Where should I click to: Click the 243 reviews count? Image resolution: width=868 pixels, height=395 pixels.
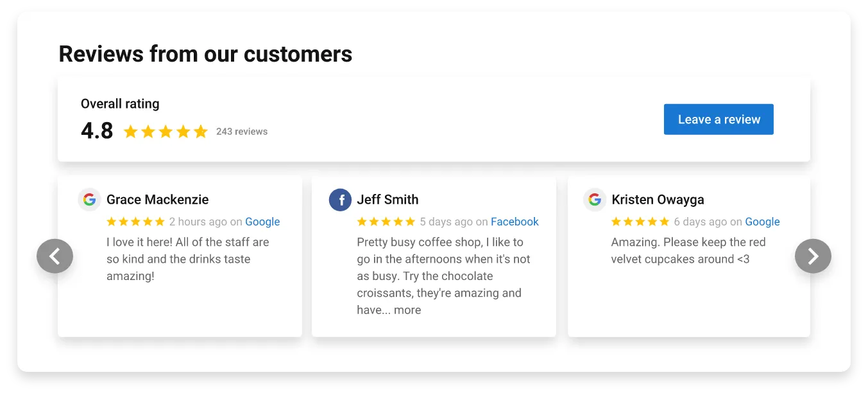click(x=242, y=132)
